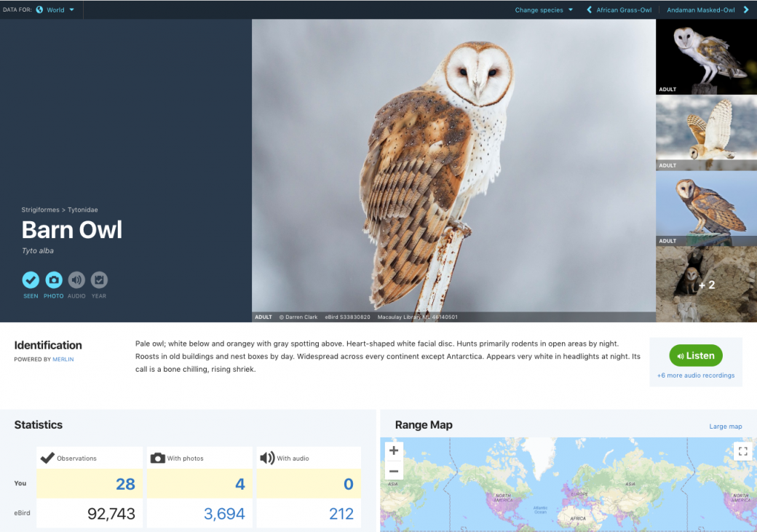Screen dimensions: 757x532
Task: Zoom in on the Range Map
Action: [x=394, y=451]
